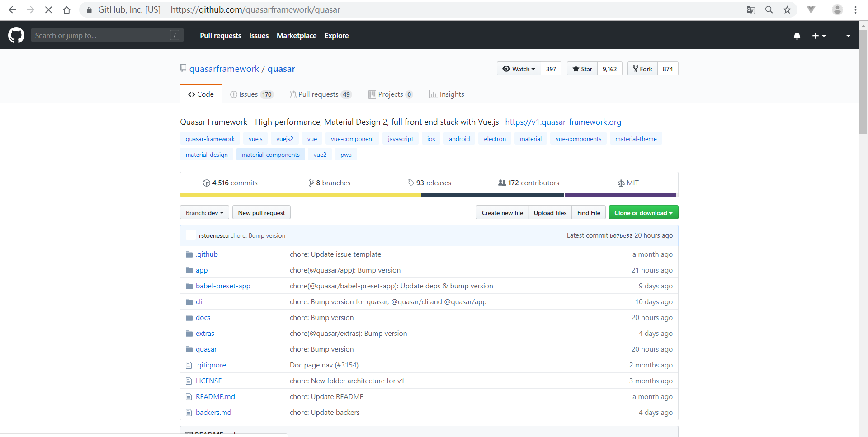
Task: Click browser back arrow
Action: [x=12, y=9]
